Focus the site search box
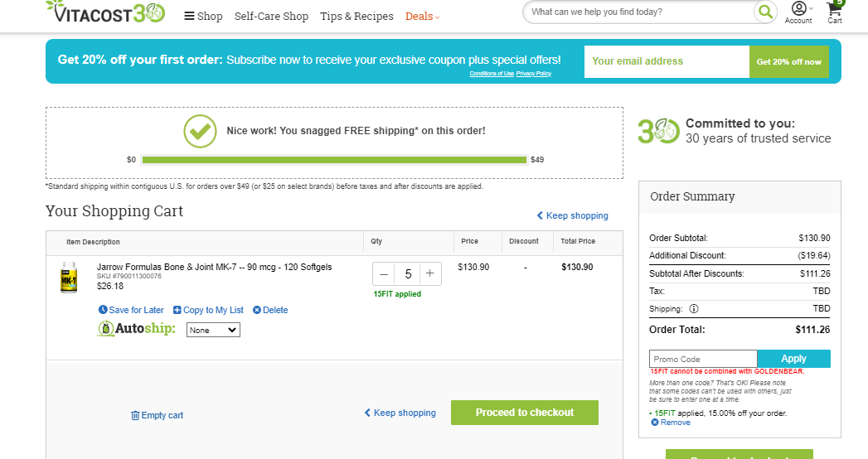Viewport: 868px width, 459px height. [x=639, y=12]
